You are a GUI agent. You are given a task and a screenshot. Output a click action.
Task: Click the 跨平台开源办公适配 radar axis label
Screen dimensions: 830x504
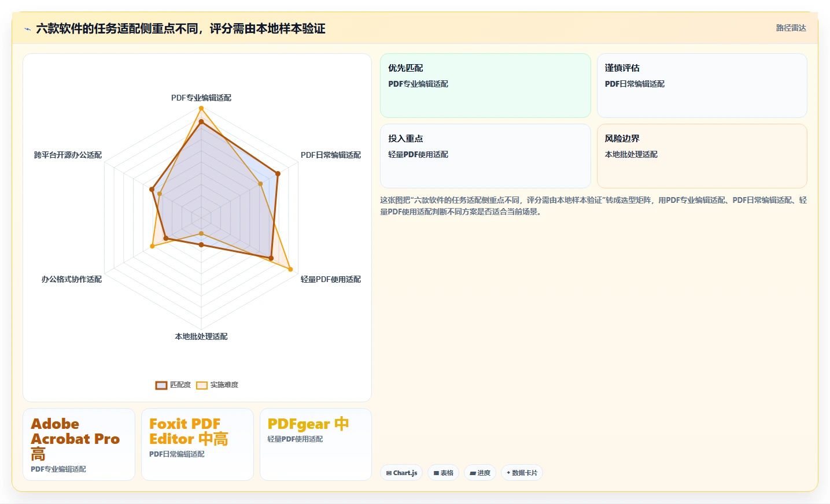(x=68, y=155)
